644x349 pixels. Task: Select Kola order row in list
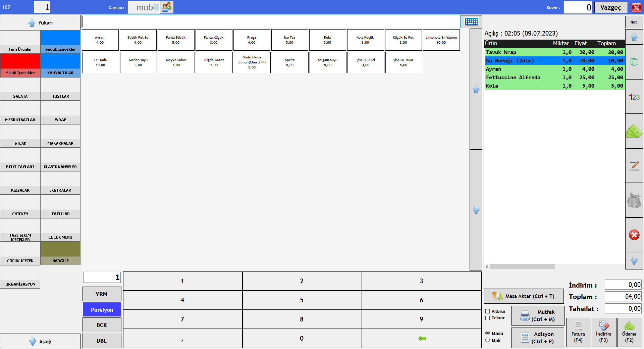coord(555,86)
